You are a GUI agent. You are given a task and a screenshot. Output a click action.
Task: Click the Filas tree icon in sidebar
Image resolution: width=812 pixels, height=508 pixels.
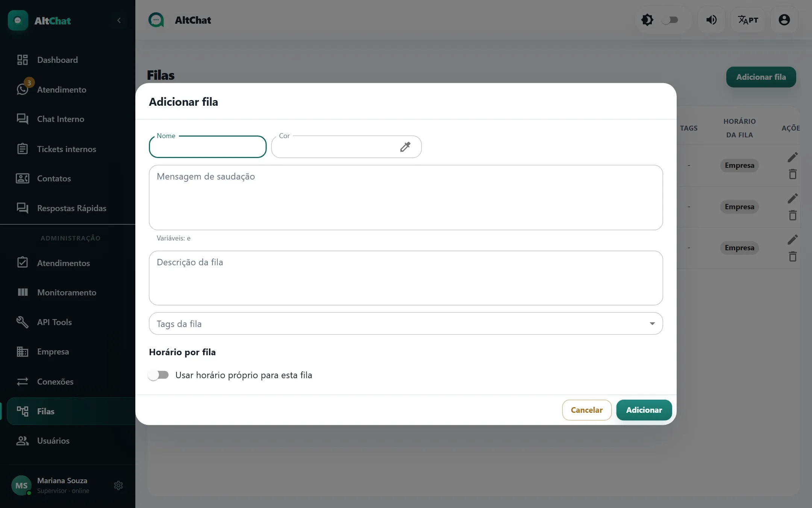pos(23,411)
